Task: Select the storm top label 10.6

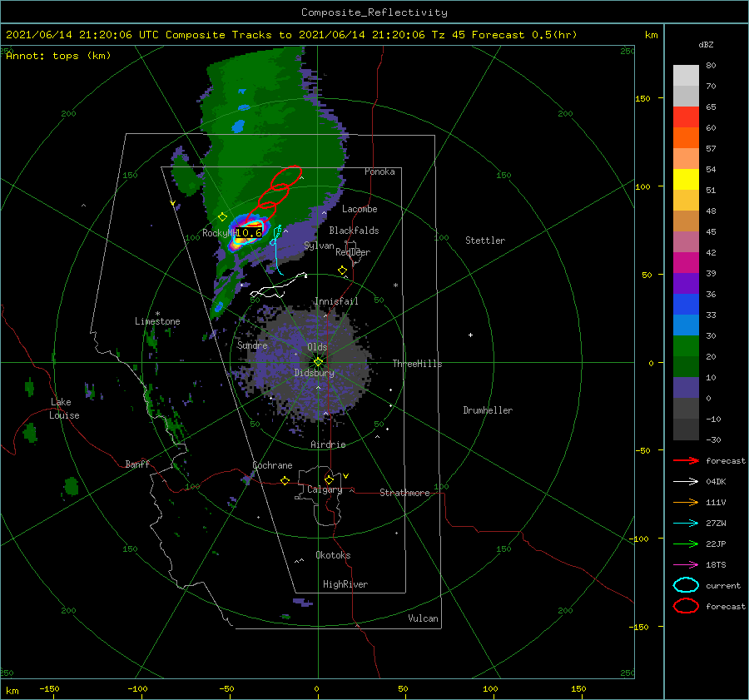Action: click(x=249, y=233)
